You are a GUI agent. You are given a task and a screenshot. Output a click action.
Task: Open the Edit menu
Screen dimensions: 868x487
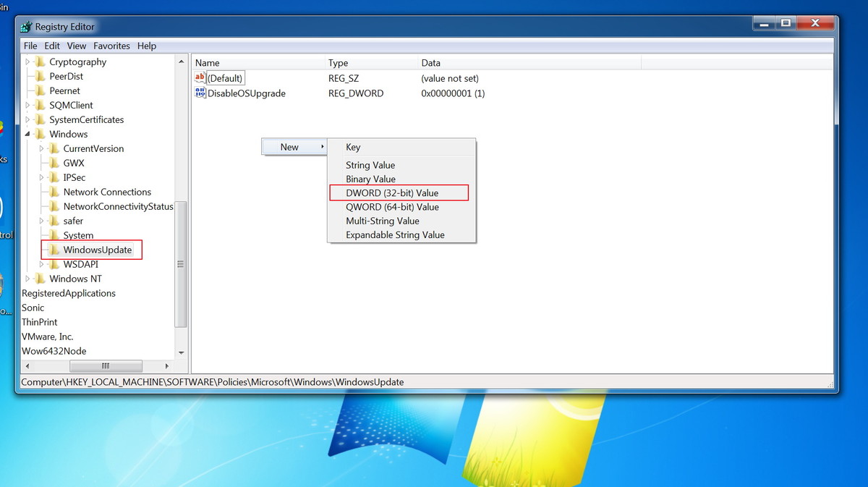click(52, 46)
